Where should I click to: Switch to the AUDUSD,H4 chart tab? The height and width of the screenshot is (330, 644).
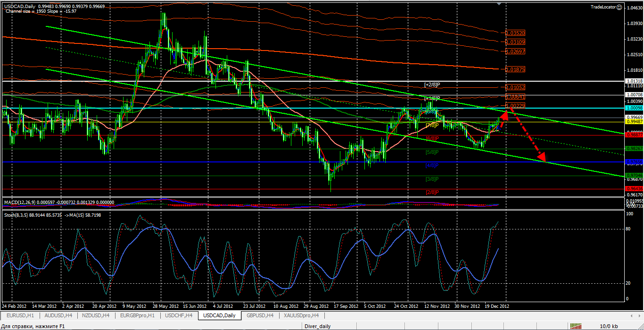pyautogui.click(x=59, y=315)
